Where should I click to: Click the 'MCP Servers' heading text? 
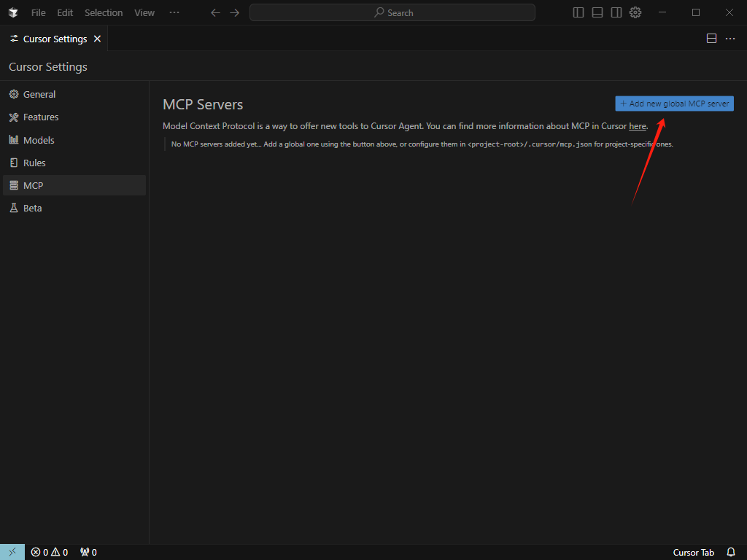pyautogui.click(x=203, y=104)
